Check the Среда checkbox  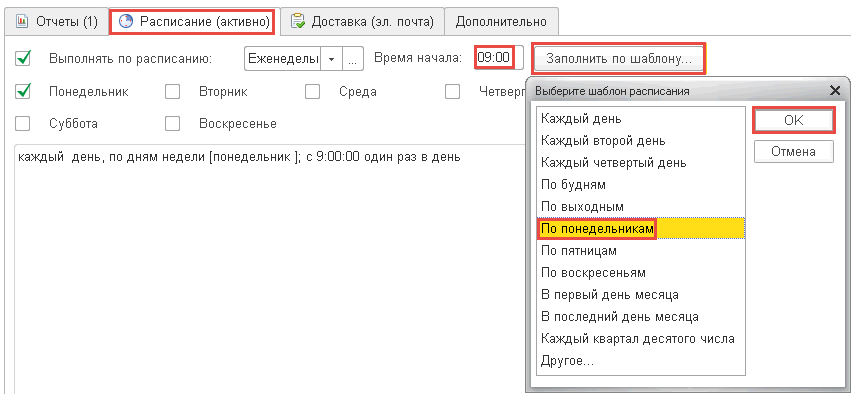click(x=312, y=92)
